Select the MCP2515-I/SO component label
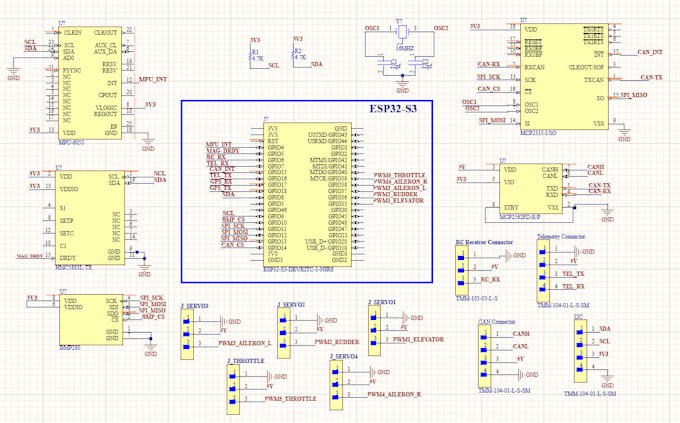 coord(538,133)
